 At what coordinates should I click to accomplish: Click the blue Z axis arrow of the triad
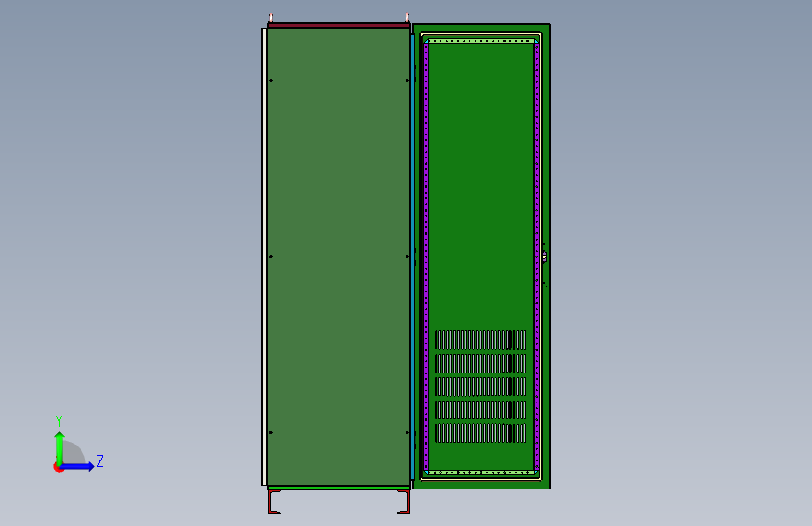click(78, 466)
